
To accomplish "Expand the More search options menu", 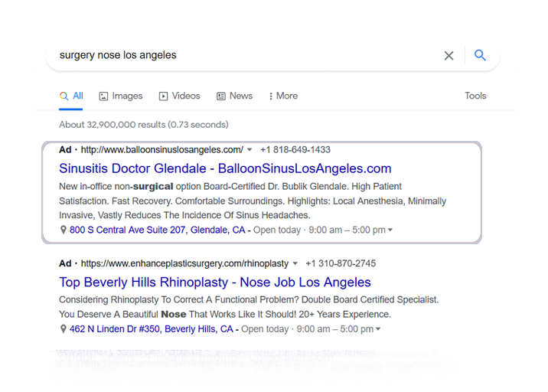I will [283, 96].
